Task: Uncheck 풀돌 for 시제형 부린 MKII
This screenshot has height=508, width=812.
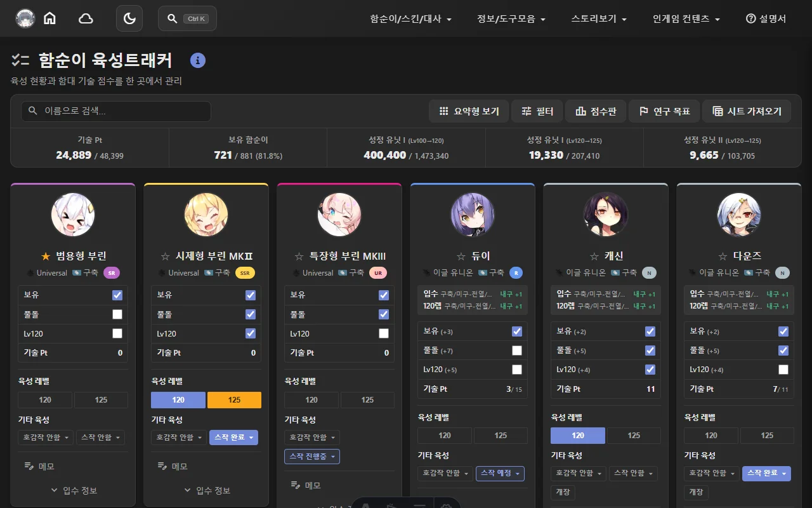Action: [251, 314]
